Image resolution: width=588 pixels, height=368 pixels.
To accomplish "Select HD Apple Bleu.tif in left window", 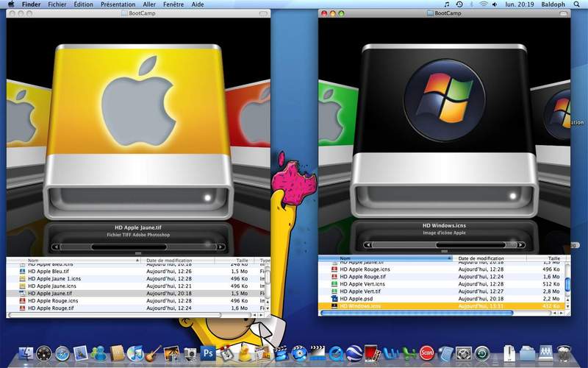I will pyautogui.click(x=135, y=271).
